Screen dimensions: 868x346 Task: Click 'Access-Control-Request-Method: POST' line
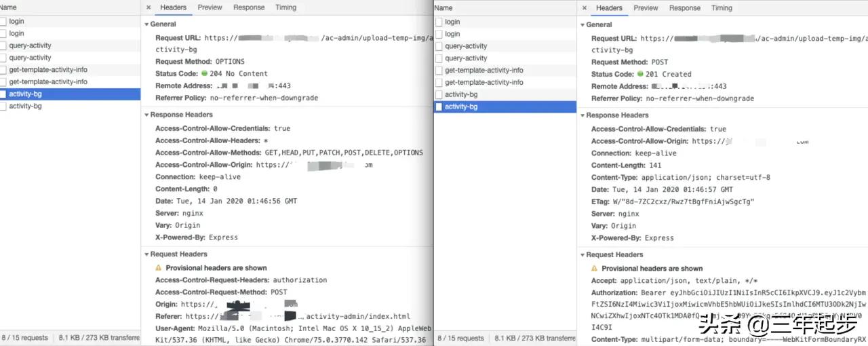[x=222, y=292]
